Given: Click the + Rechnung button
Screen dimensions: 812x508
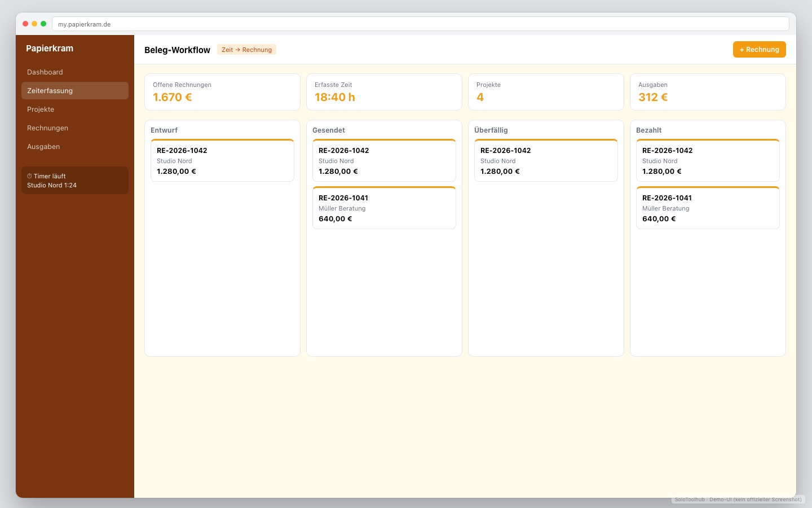Looking at the screenshot, I should coord(759,50).
